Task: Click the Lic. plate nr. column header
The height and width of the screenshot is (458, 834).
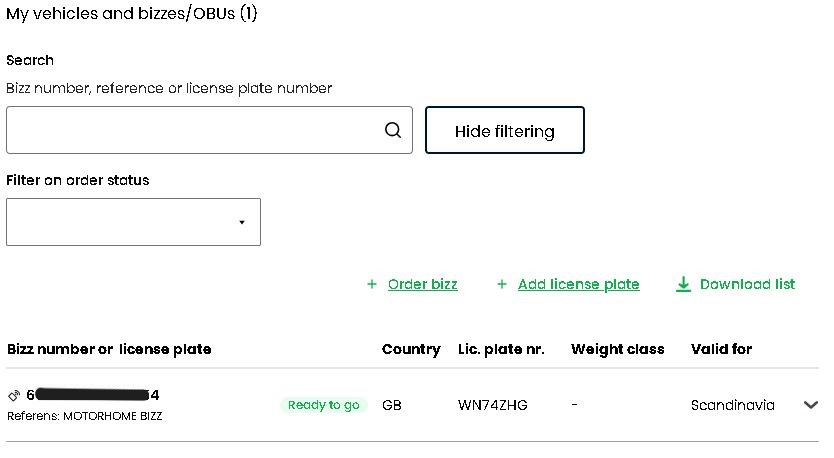Action: click(x=501, y=349)
